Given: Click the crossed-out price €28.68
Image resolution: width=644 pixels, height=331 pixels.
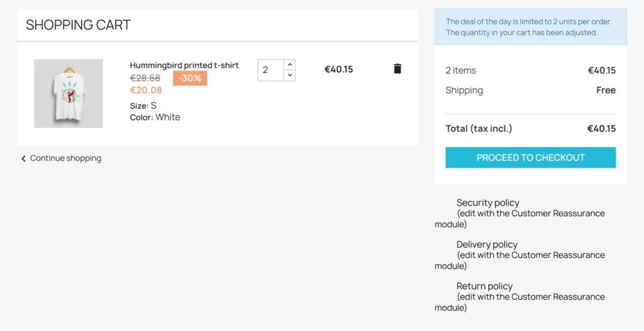Looking at the screenshot, I should coord(145,78).
